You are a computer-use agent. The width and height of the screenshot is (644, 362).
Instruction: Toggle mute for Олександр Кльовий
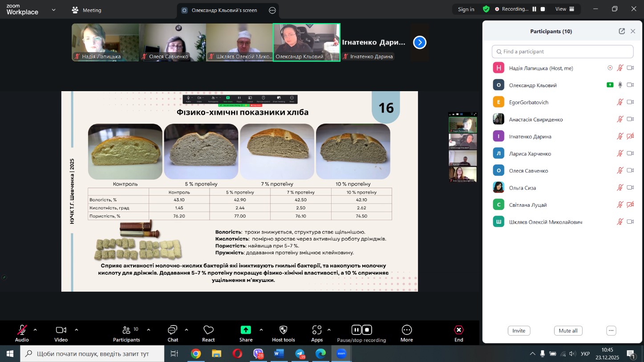tap(620, 85)
